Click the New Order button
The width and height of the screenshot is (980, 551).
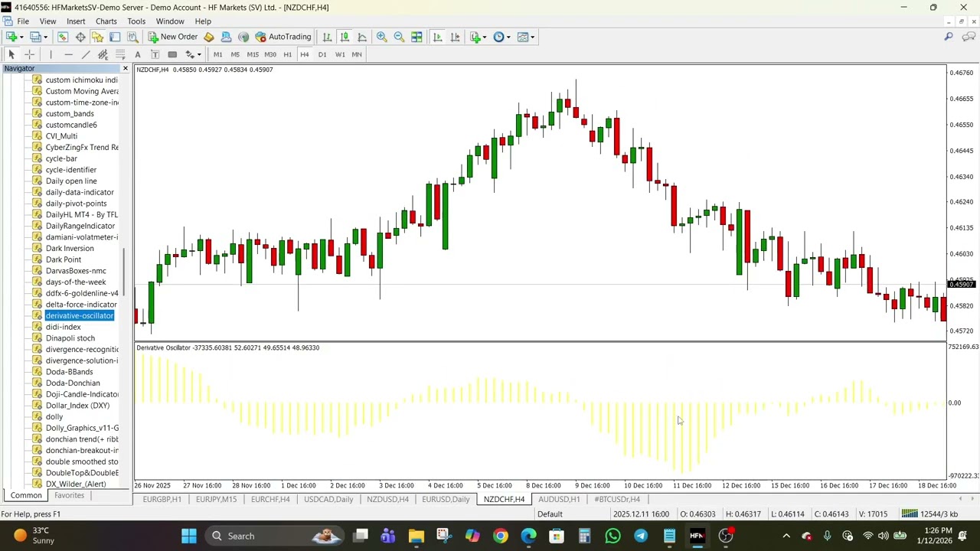(173, 37)
